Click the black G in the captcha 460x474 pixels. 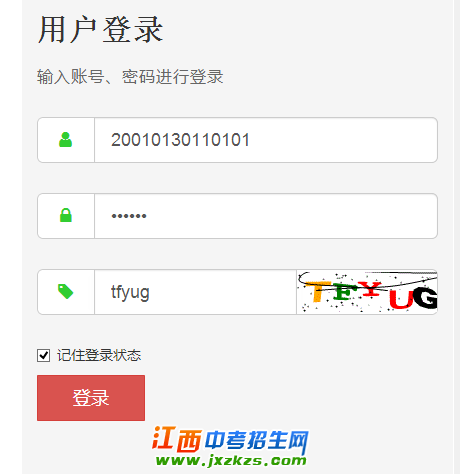click(x=425, y=298)
